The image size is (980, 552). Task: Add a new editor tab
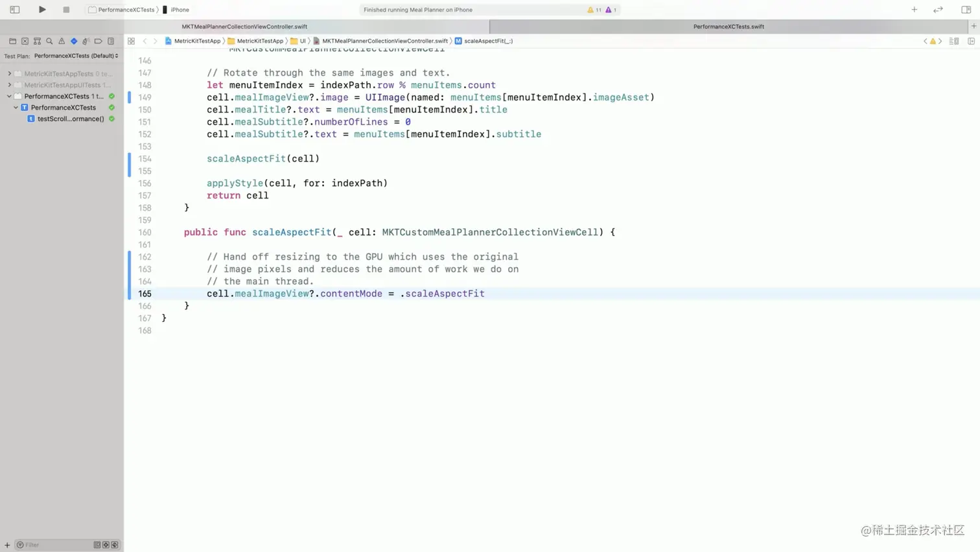[974, 27]
